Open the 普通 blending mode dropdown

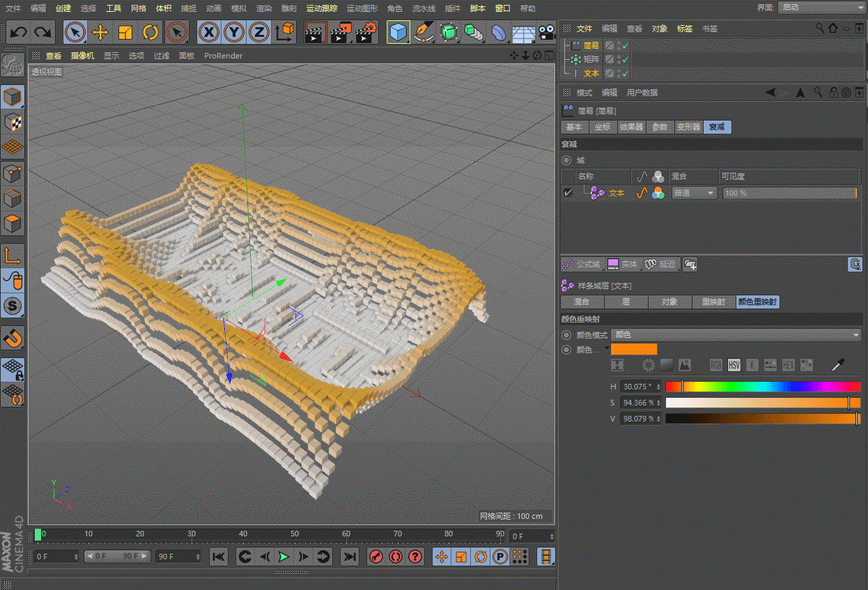point(694,193)
